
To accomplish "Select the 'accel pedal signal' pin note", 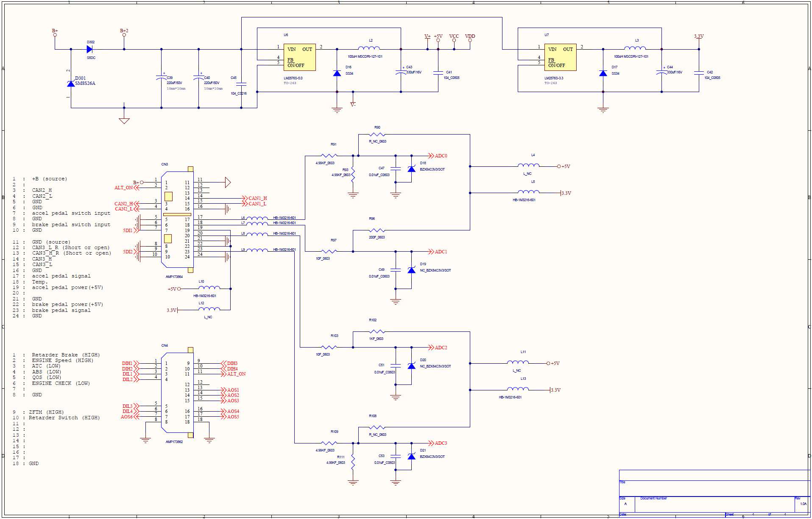I will tap(61, 276).
